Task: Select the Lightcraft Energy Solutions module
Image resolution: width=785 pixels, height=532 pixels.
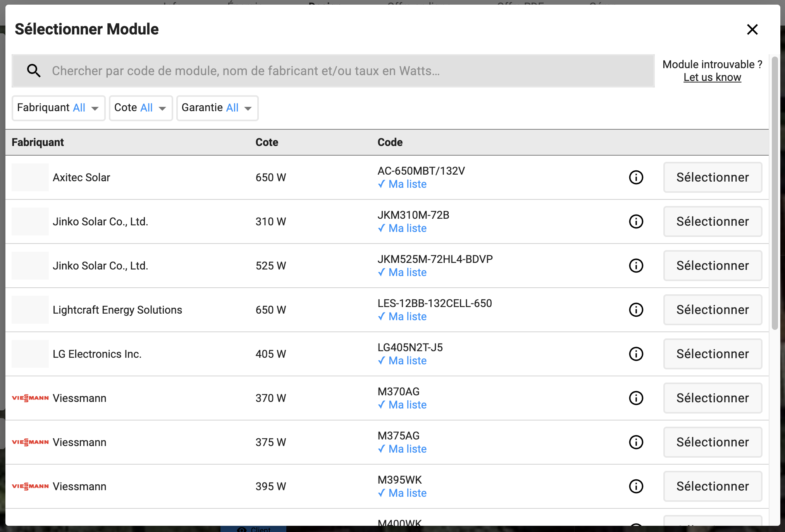Action: tap(713, 310)
